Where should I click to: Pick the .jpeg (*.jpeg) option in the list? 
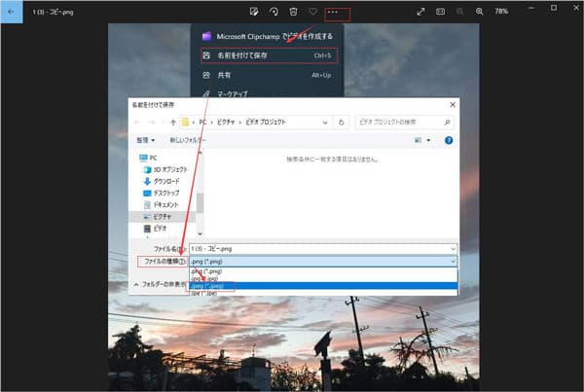click(211, 286)
